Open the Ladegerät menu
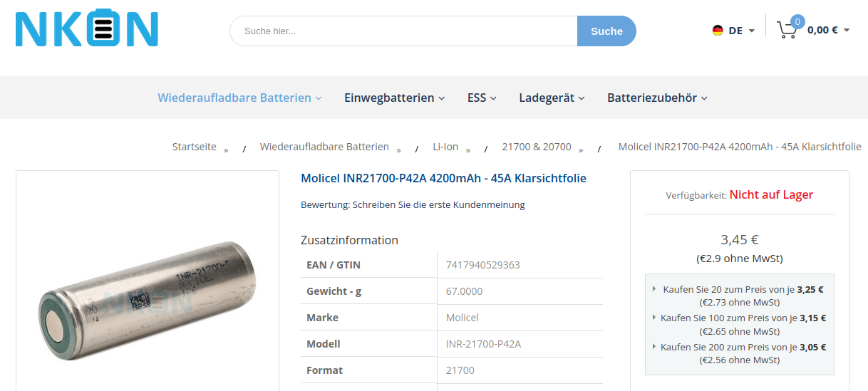 tap(552, 98)
